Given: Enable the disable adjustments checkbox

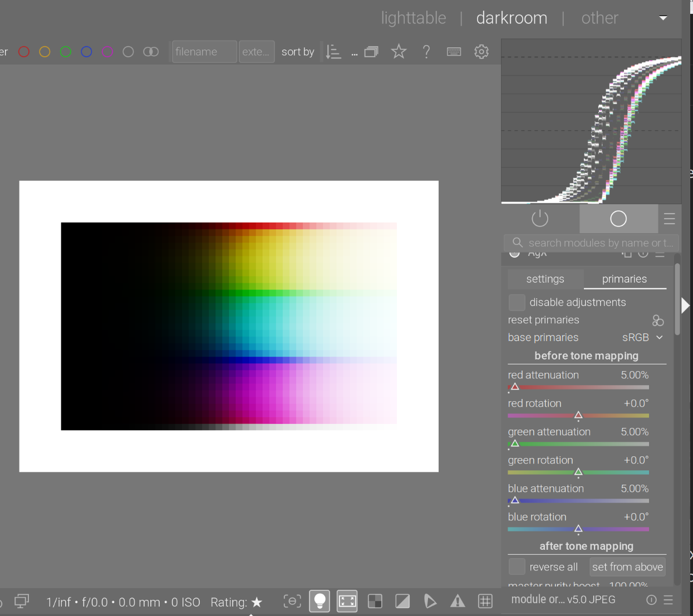Looking at the screenshot, I should tap(517, 302).
